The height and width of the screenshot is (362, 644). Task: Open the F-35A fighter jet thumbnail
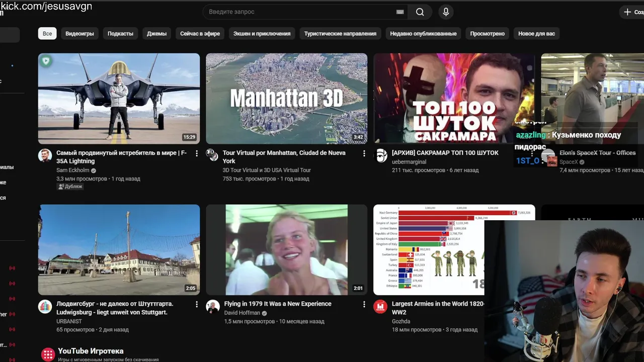pyautogui.click(x=119, y=99)
